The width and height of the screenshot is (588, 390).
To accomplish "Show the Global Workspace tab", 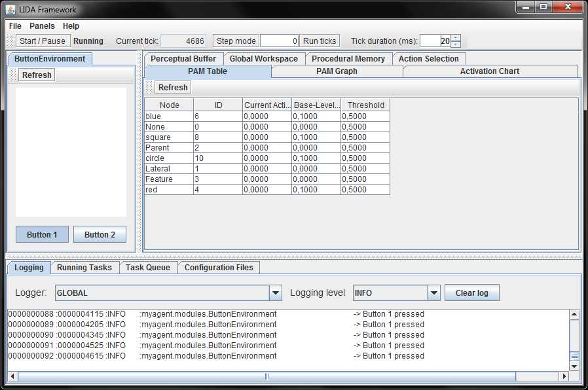I will (263, 59).
